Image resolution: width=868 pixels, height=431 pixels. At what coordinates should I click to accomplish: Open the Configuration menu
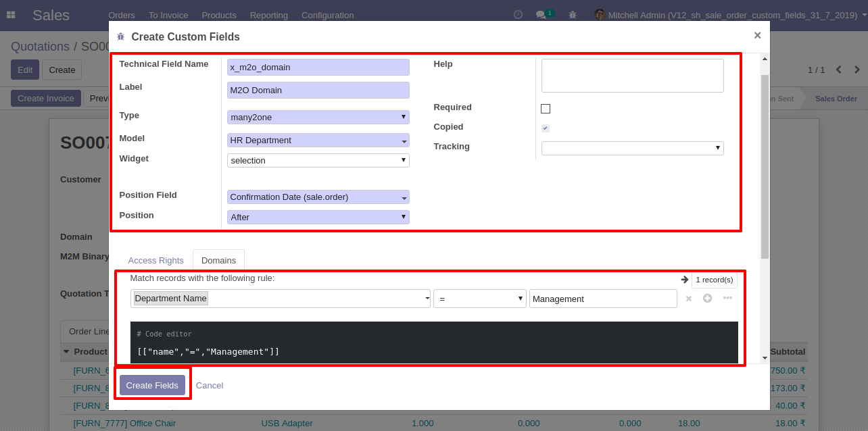point(328,15)
